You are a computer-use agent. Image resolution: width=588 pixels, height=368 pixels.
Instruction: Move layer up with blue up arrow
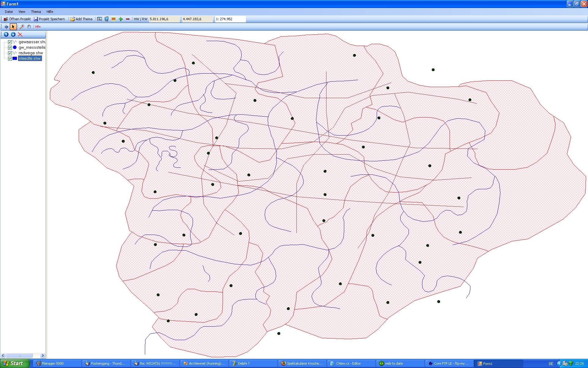pyautogui.click(x=6, y=34)
